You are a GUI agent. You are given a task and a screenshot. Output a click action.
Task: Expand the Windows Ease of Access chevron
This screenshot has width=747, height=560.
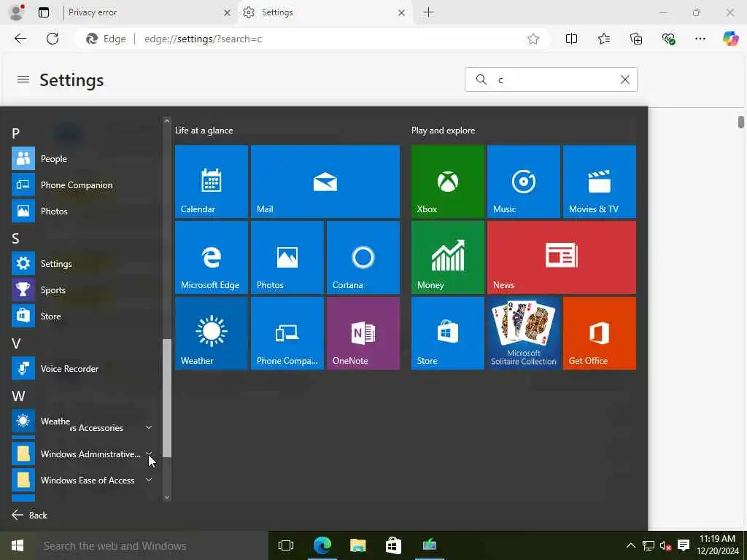(x=149, y=480)
